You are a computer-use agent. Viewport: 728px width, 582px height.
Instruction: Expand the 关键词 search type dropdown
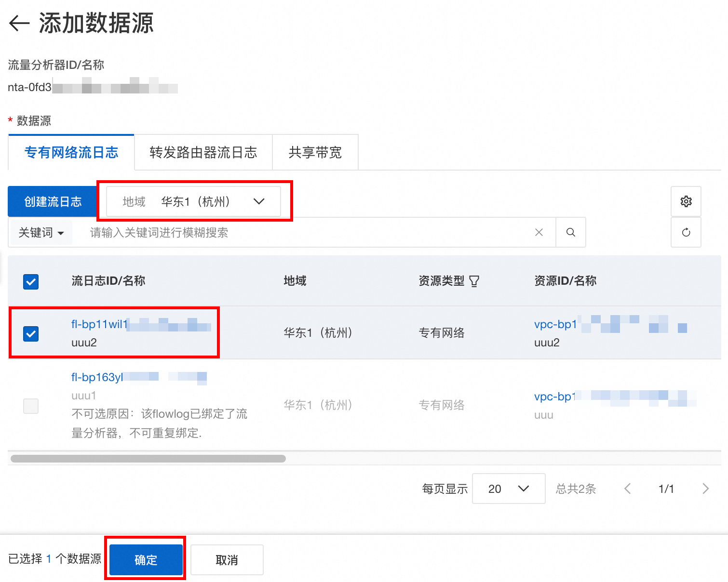point(41,233)
